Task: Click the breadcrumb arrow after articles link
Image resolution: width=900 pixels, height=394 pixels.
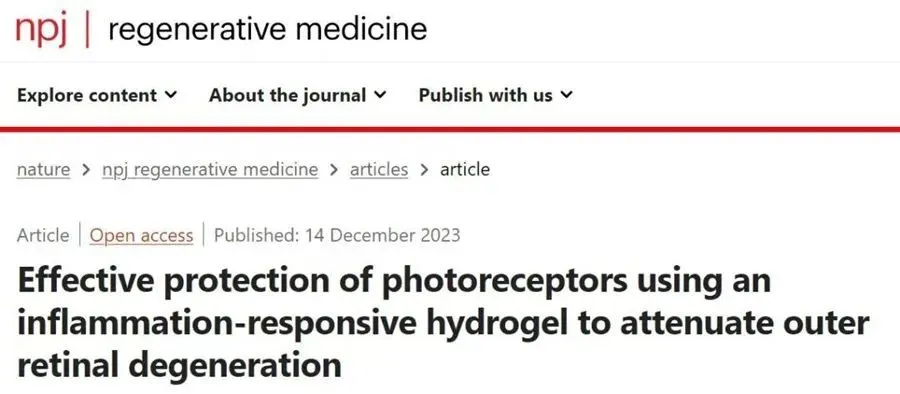Action: [424, 170]
